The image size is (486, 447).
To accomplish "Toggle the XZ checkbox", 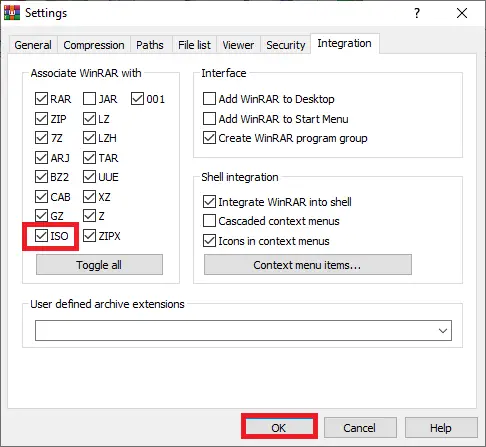I will (x=89, y=196).
